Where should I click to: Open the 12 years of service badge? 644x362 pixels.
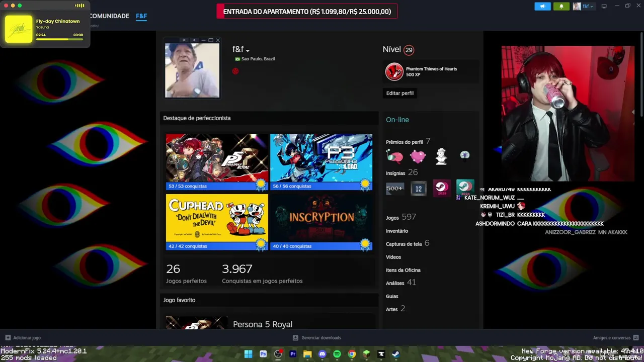(418, 189)
